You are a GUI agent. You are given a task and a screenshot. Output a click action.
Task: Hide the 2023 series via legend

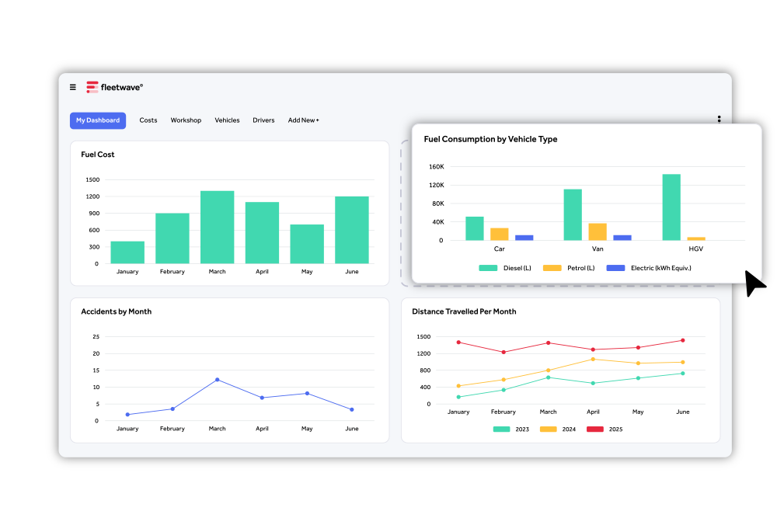510,429
